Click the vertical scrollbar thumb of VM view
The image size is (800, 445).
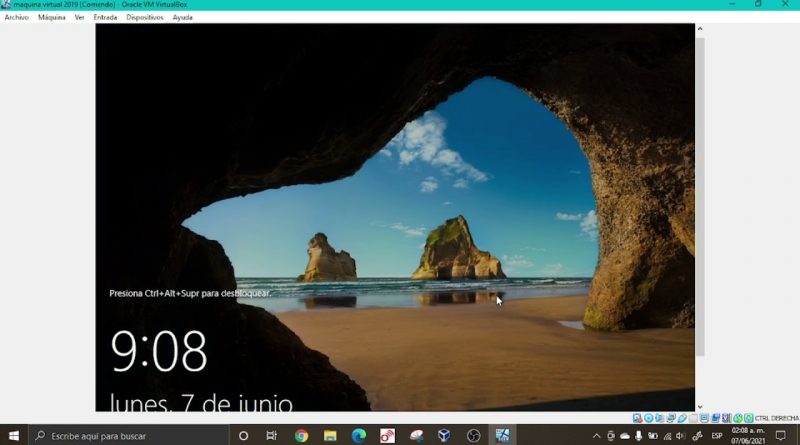[700, 196]
